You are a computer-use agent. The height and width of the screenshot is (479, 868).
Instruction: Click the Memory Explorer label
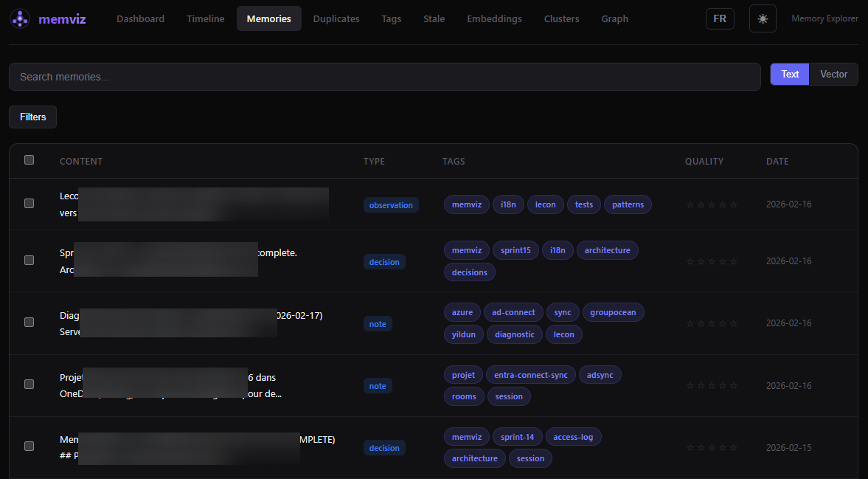[824, 19]
